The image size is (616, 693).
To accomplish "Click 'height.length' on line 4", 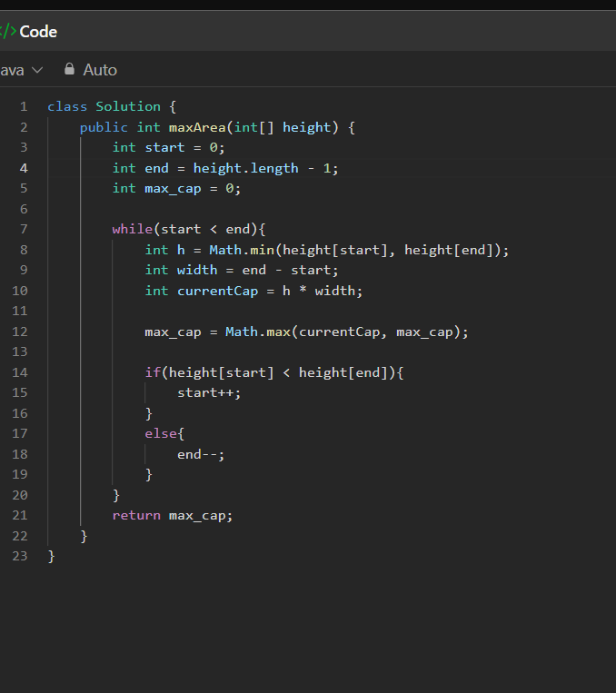I will coord(246,168).
